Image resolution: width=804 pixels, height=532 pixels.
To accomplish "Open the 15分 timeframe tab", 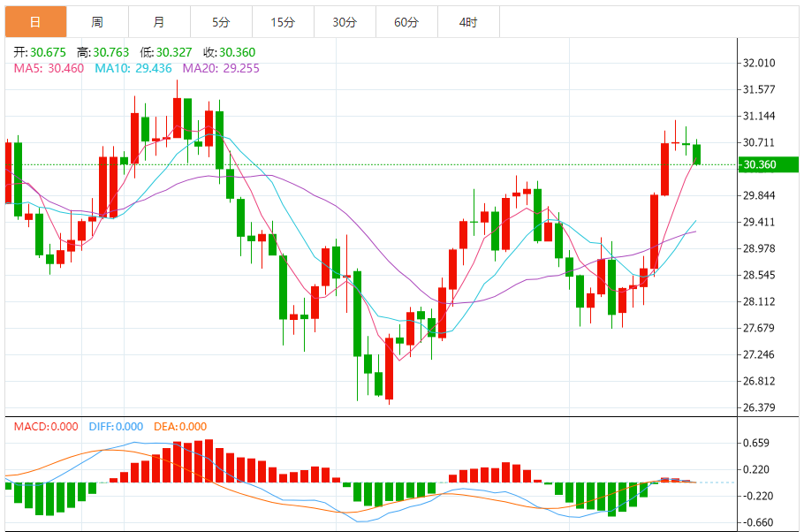I will coord(283,22).
